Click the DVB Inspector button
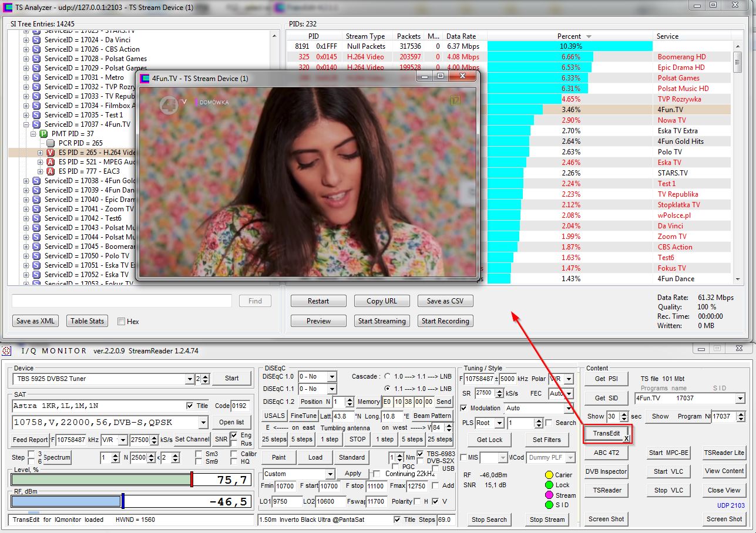The image size is (756, 533). (606, 471)
